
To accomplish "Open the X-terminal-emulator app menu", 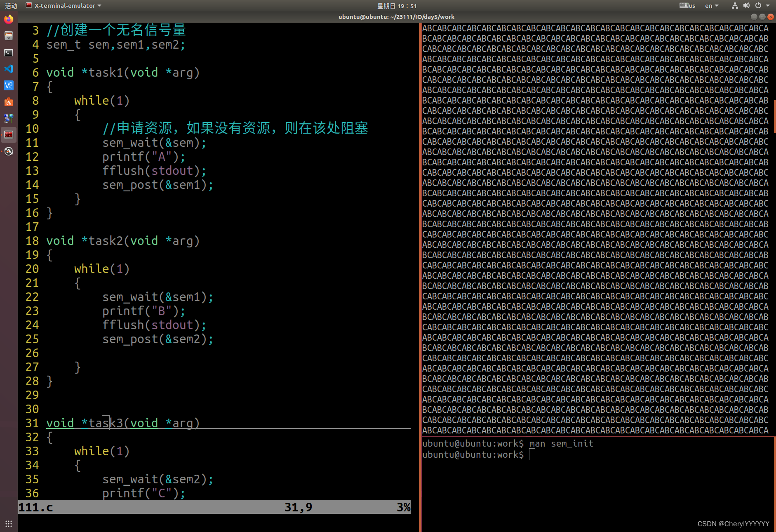I will (63, 6).
